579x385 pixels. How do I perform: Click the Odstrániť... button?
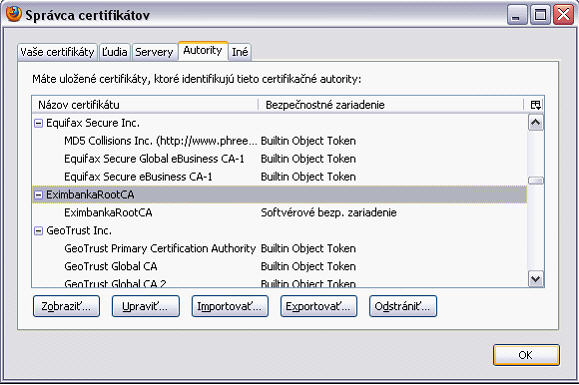402,306
